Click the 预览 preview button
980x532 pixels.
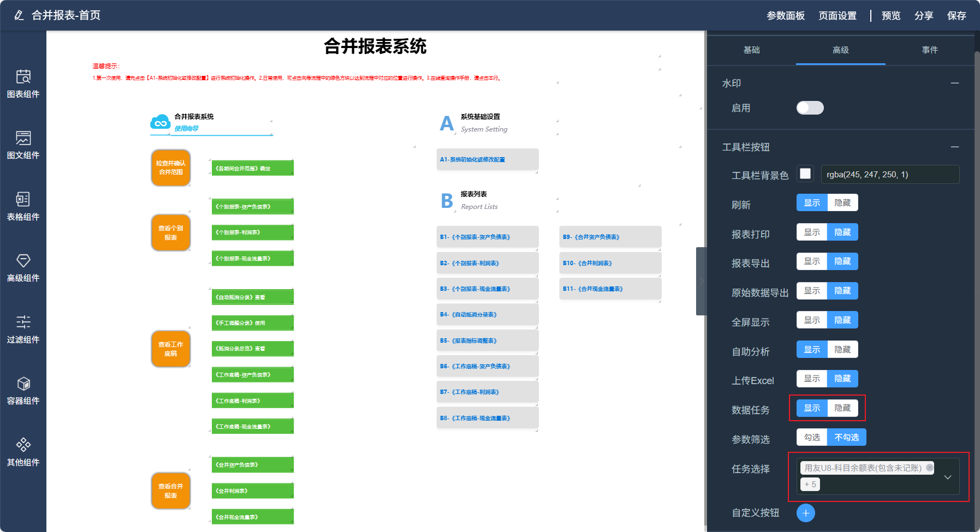click(890, 16)
